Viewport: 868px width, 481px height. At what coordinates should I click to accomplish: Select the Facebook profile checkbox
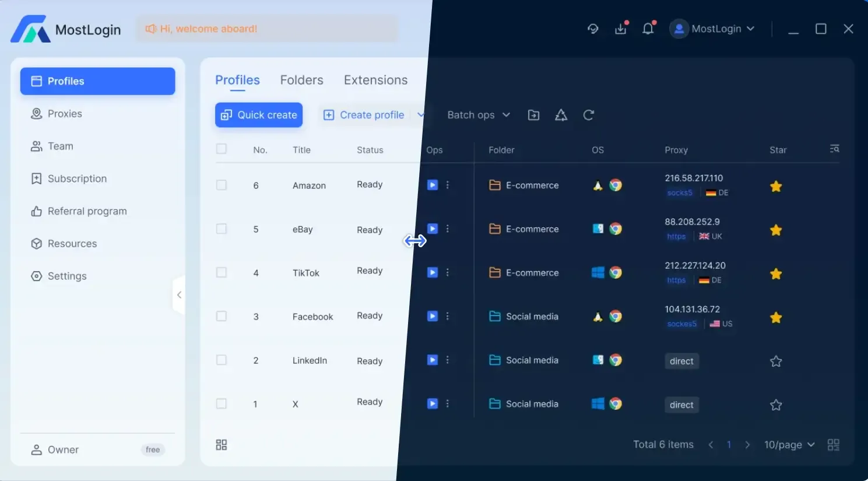(x=222, y=316)
